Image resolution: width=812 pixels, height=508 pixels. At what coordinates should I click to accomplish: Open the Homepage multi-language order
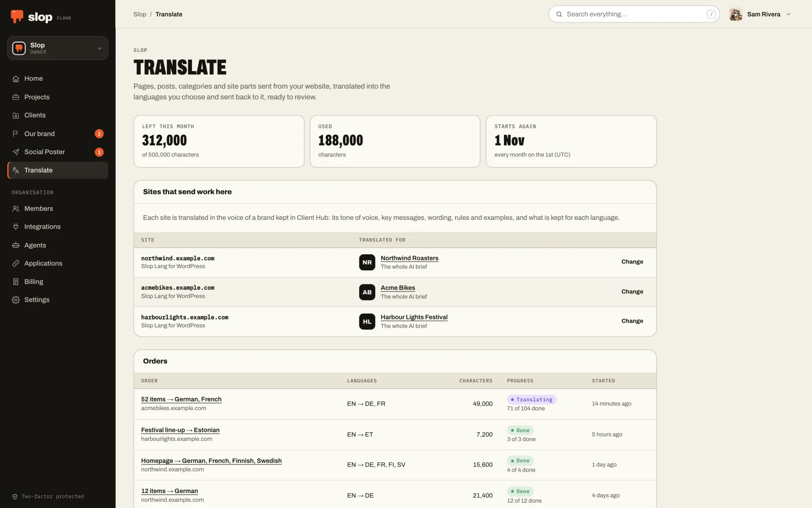[211, 460]
